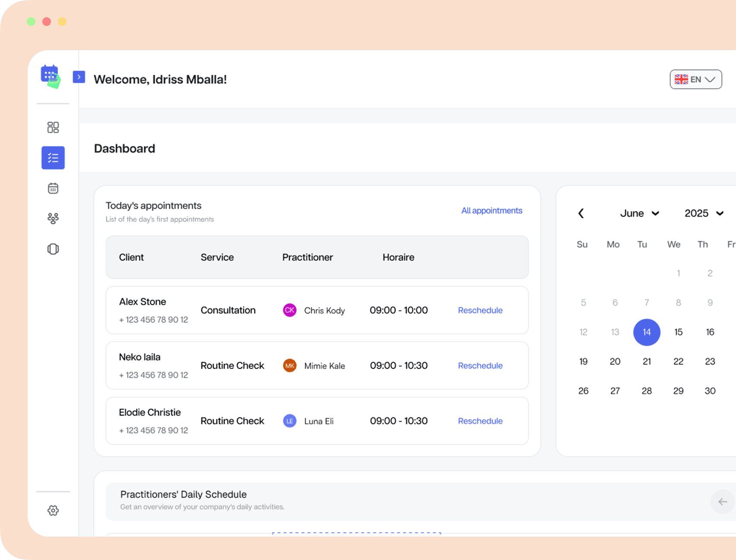Viewport: 736px width, 560px height.
Task: Reschedule Neko laila's routine check
Action: tap(480, 366)
